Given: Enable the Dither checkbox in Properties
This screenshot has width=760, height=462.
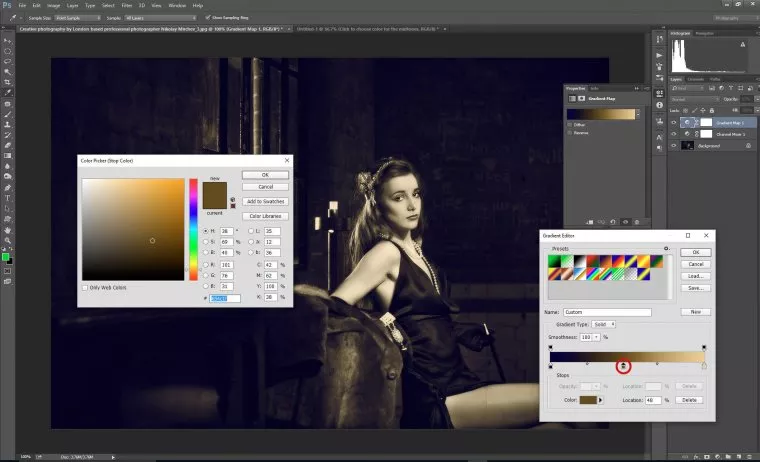Looking at the screenshot, I should click(x=570, y=125).
